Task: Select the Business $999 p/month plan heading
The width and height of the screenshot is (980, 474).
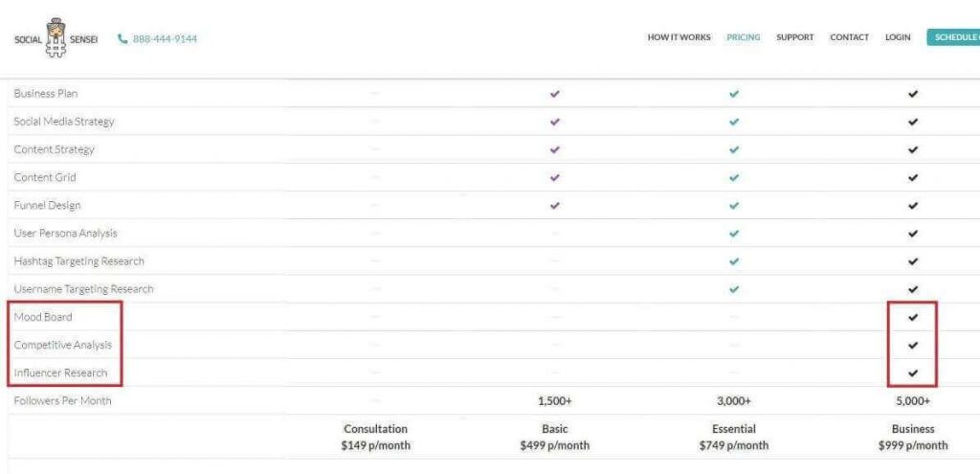Action: pyautogui.click(x=913, y=438)
